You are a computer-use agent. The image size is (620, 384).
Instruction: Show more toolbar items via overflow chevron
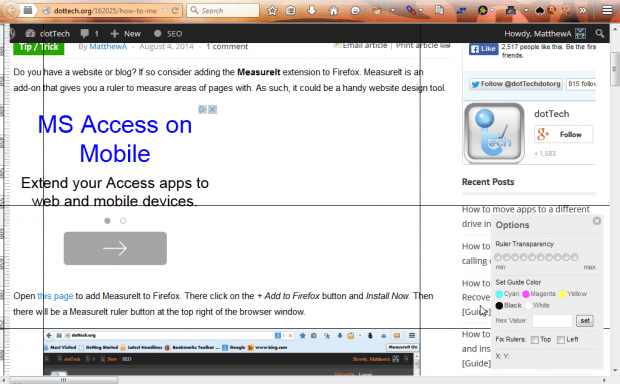point(582,11)
